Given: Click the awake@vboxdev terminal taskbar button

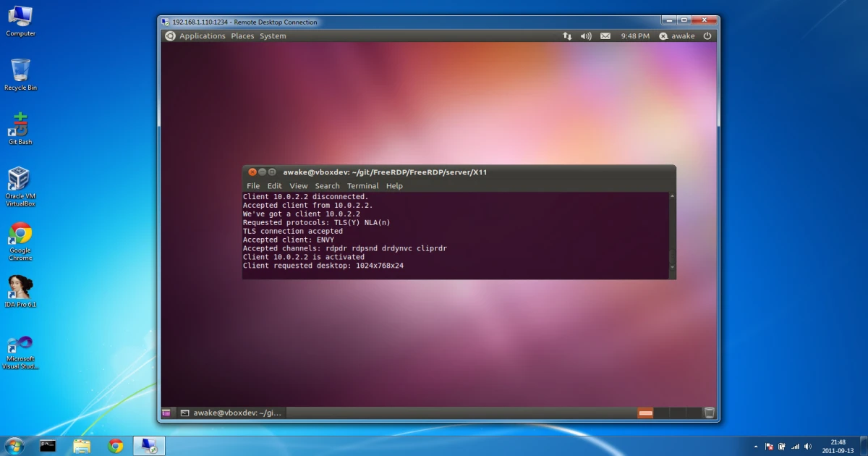Looking at the screenshot, I should 231,413.
